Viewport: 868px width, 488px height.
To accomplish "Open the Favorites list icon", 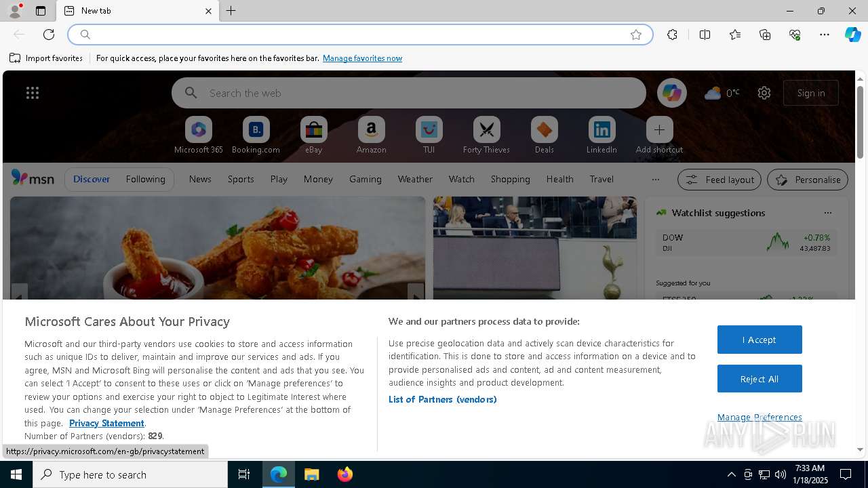I will tap(735, 35).
